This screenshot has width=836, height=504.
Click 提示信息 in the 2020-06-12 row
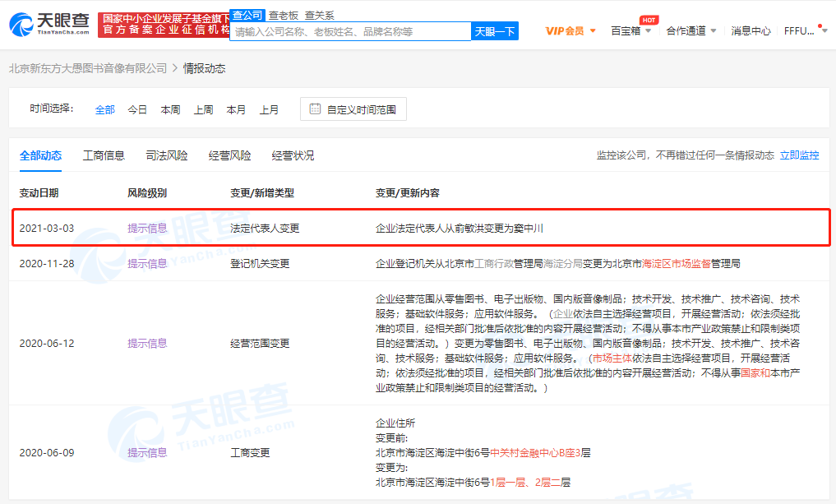point(147,343)
